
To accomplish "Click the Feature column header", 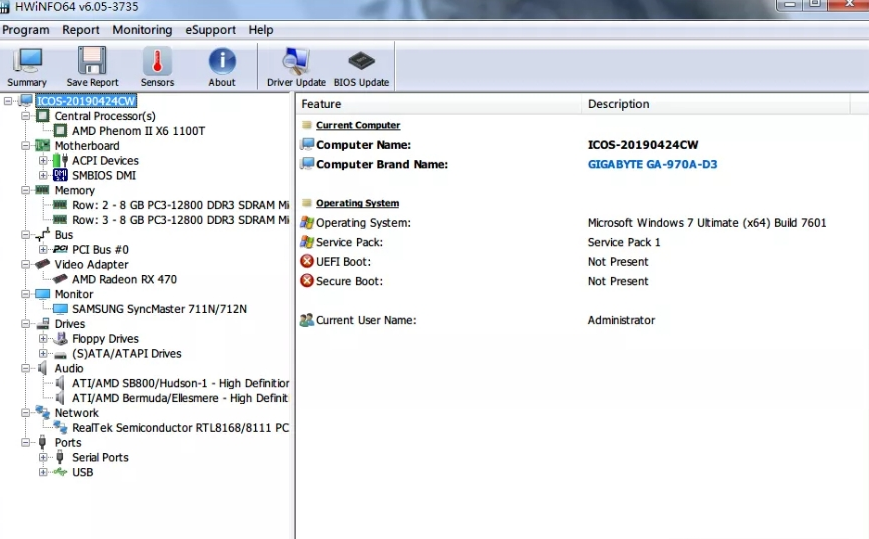I will (x=321, y=104).
